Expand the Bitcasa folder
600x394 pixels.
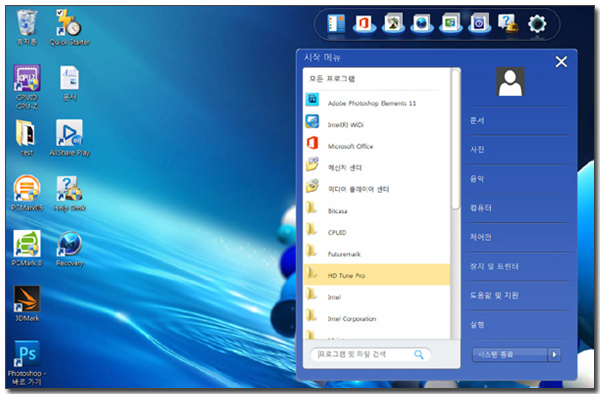click(x=377, y=209)
